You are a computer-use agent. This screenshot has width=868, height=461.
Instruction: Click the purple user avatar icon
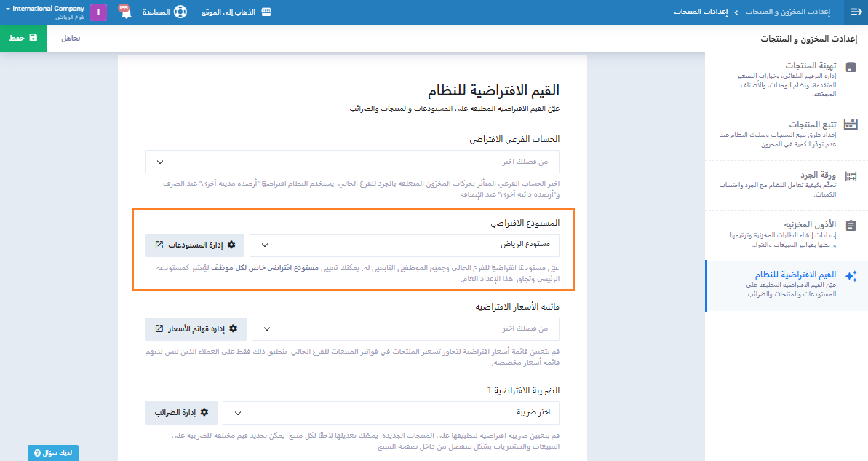point(98,12)
